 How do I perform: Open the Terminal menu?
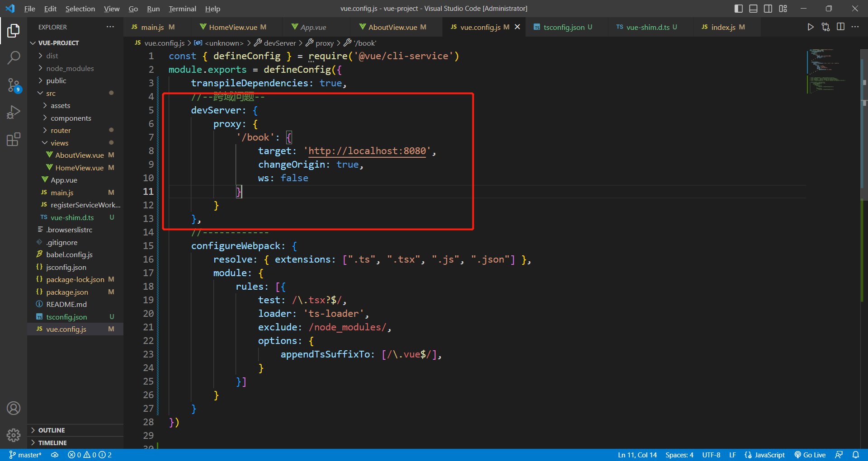click(x=182, y=9)
